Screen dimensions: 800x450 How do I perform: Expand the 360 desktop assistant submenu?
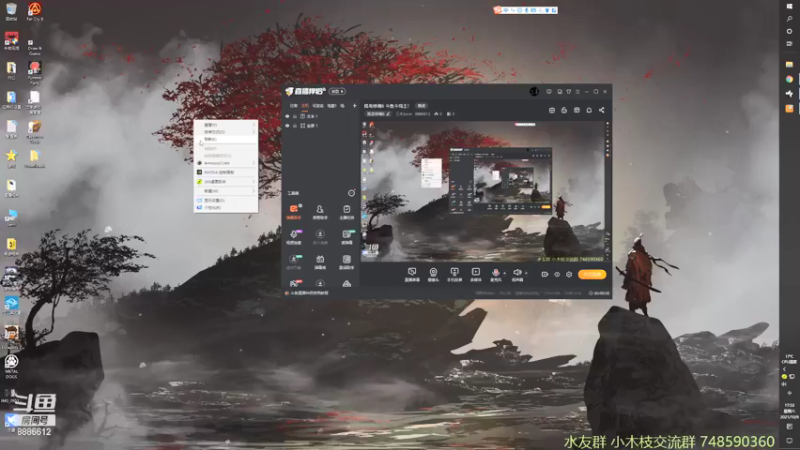(x=226, y=182)
